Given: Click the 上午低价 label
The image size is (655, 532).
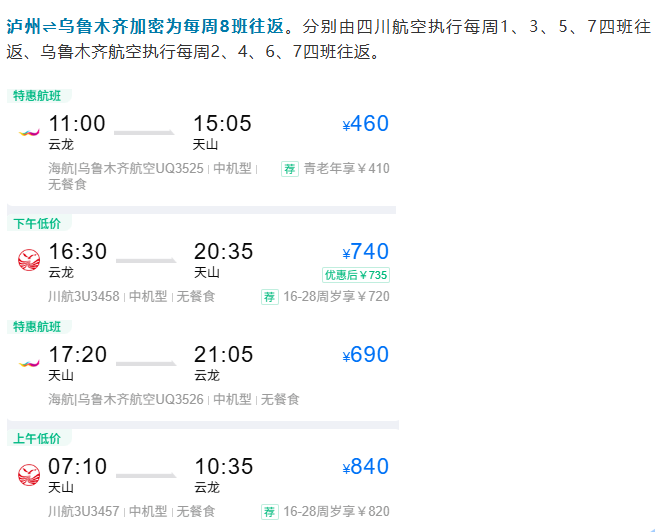Looking at the screenshot, I should 36,438.
